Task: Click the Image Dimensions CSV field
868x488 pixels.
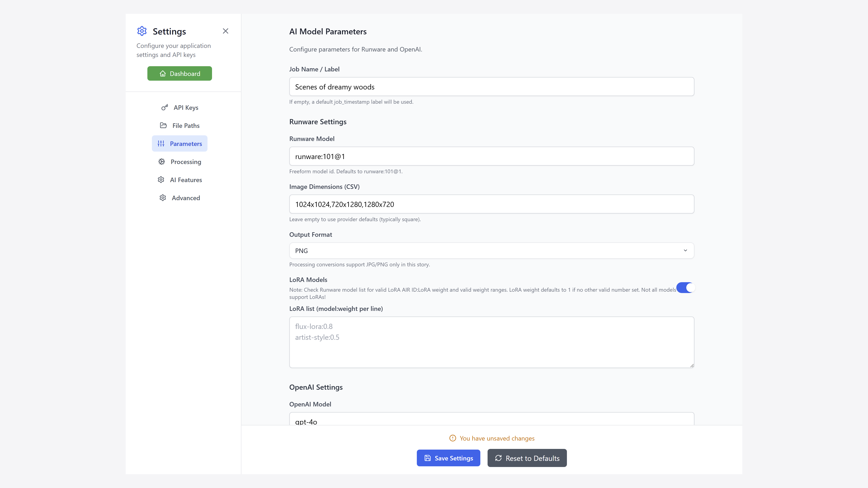Action: pos(491,204)
